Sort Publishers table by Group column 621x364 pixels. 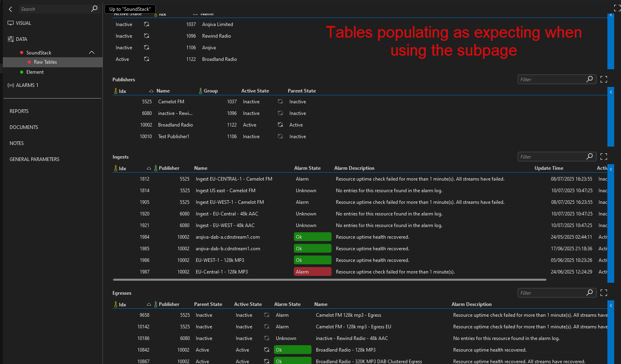211,91
